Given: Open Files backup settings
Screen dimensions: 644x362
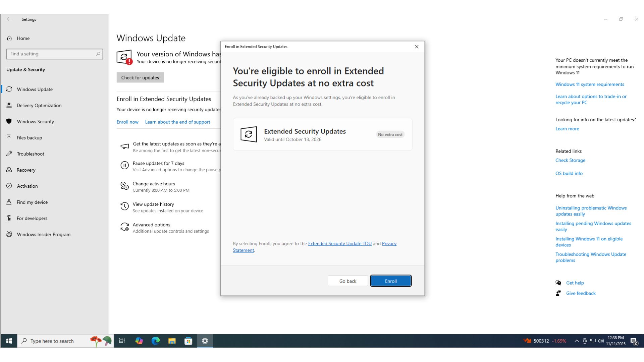Looking at the screenshot, I should click(x=29, y=137).
